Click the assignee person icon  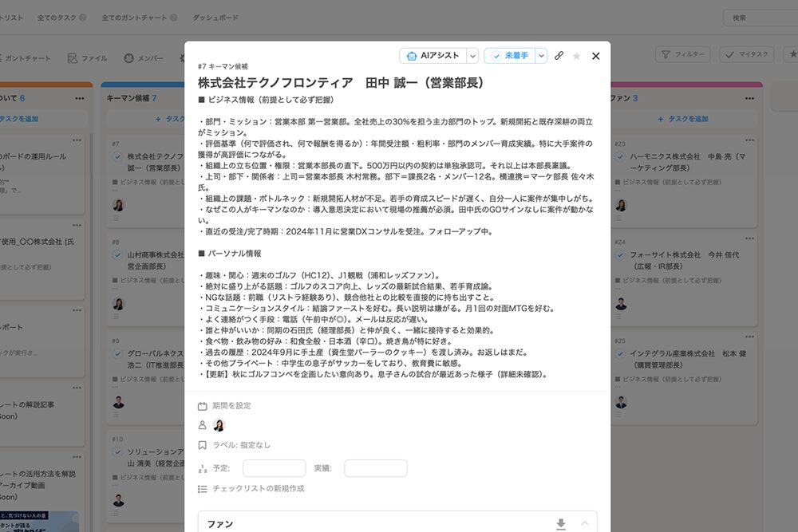202,425
